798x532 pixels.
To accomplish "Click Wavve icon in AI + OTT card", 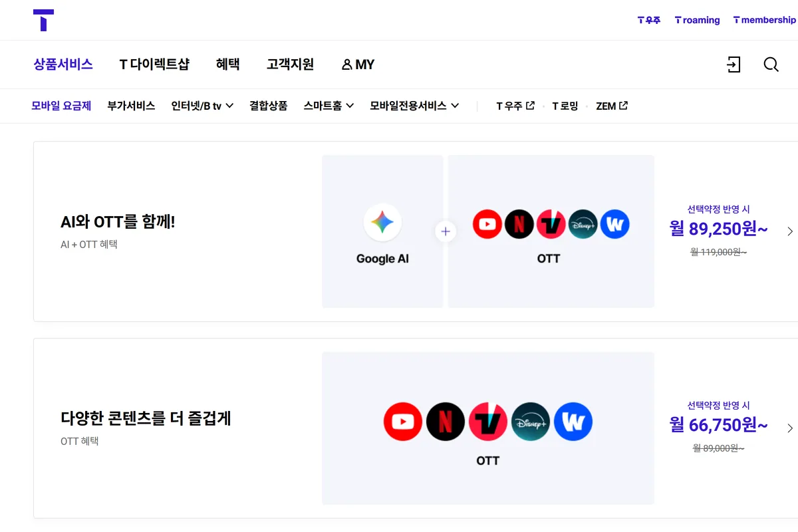I will (x=615, y=225).
